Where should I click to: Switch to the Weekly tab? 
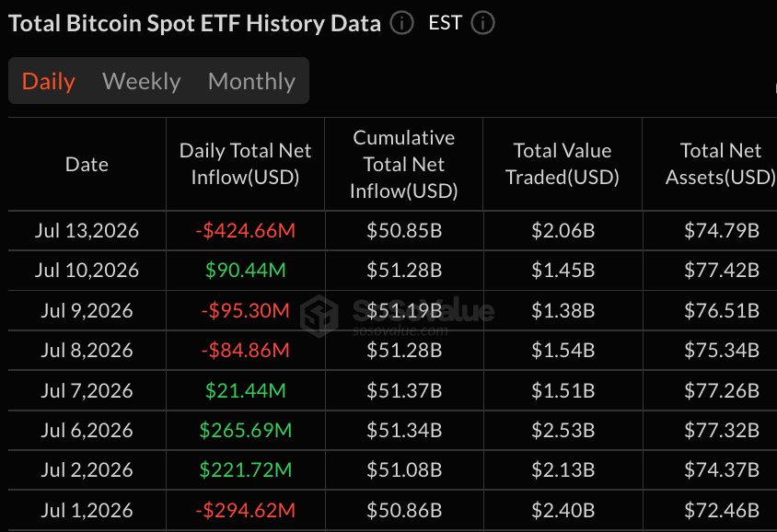click(141, 81)
